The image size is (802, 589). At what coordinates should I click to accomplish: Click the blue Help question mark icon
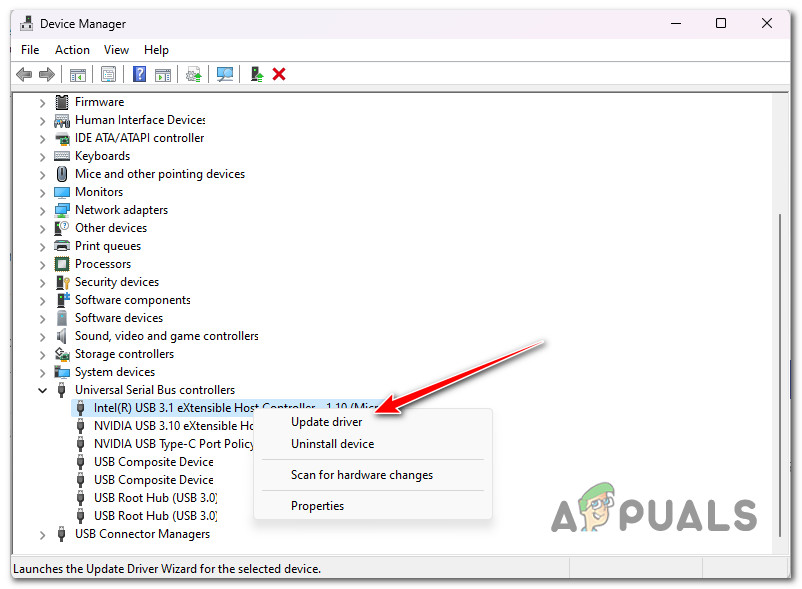click(x=139, y=75)
